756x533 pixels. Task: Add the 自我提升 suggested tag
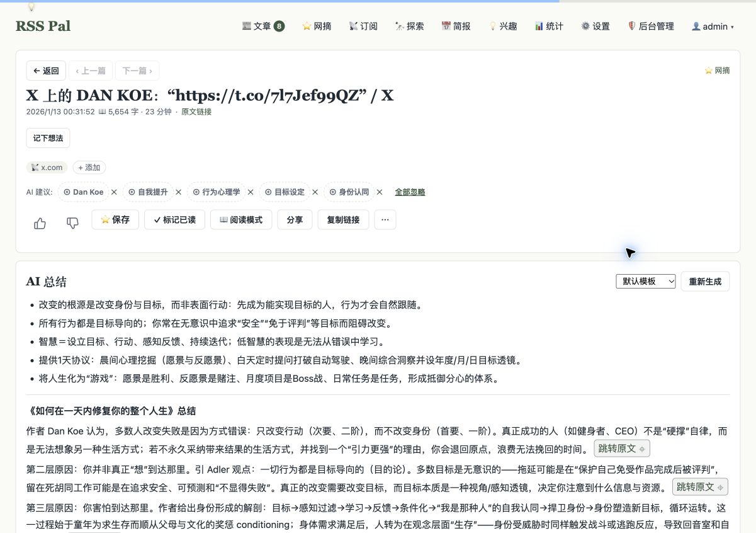pyautogui.click(x=148, y=192)
